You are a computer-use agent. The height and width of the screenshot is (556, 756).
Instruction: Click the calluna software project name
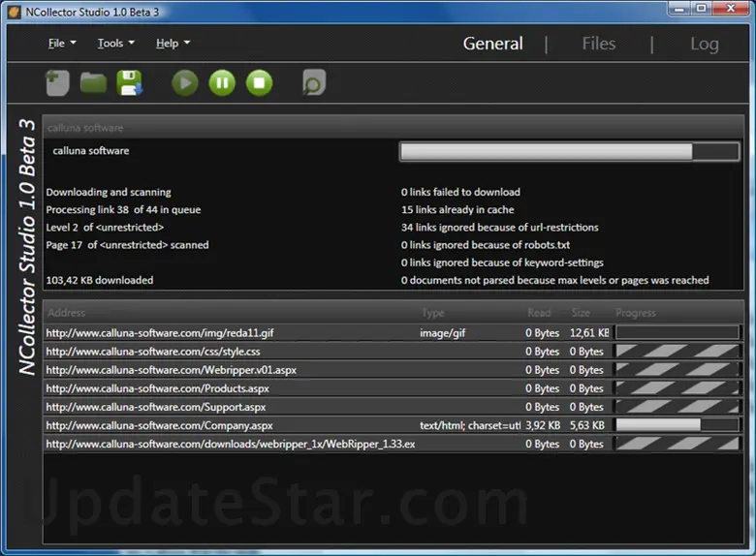point(91,151)
